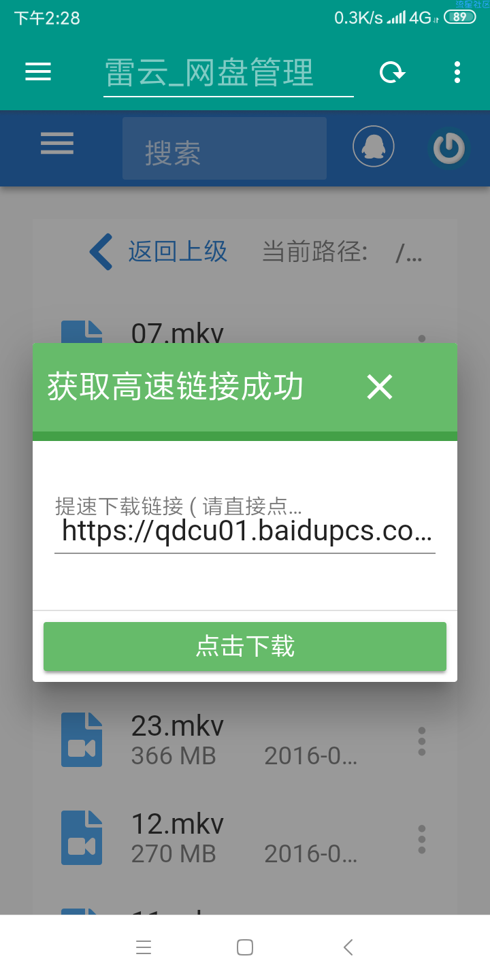Open the blue bar hamburger menu
This screenshot has height=980, width=490.
pyautogui.click(x=57, y=144)
